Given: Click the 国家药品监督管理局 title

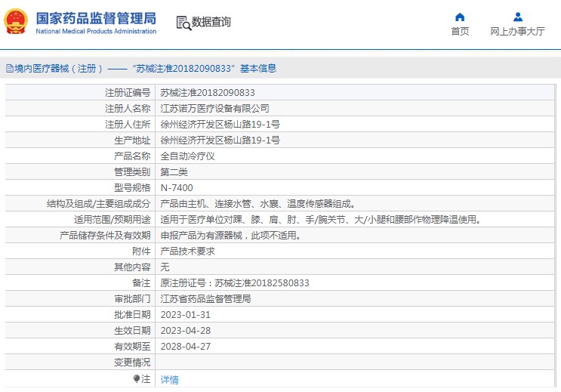Looking at the screenshot, I should (x=96, y=18).
